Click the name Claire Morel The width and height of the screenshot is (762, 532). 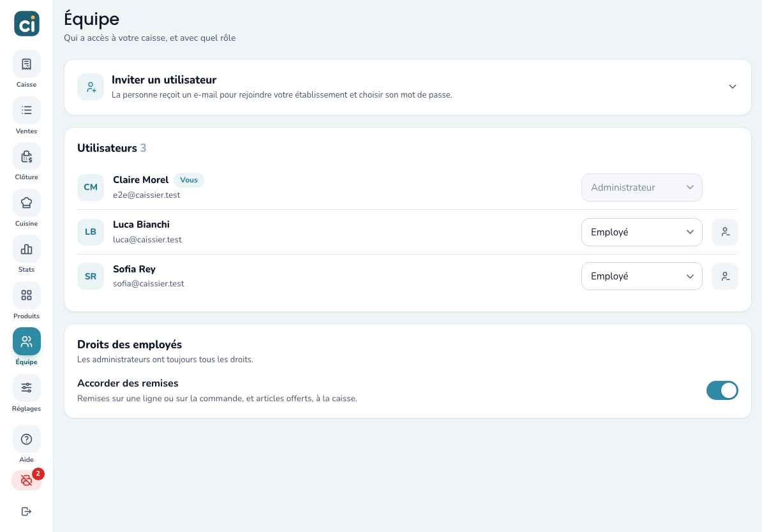coord(141,180)
